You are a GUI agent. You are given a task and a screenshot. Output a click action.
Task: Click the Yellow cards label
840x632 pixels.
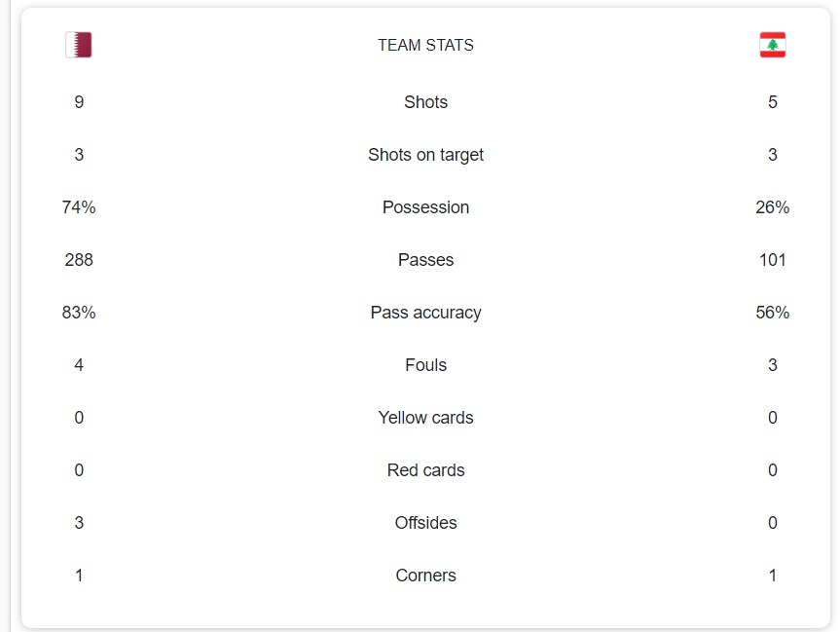point(425,418)
